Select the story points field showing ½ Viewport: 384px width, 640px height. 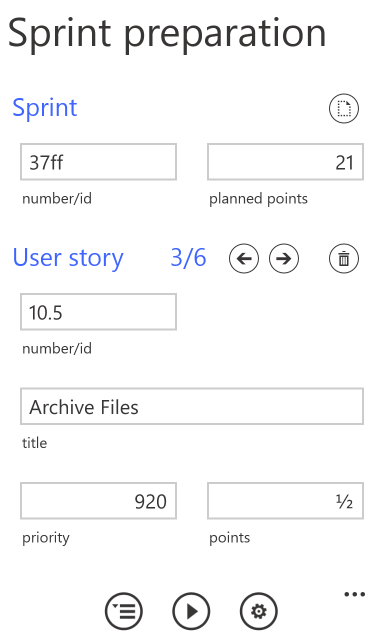tap(285, 501)
